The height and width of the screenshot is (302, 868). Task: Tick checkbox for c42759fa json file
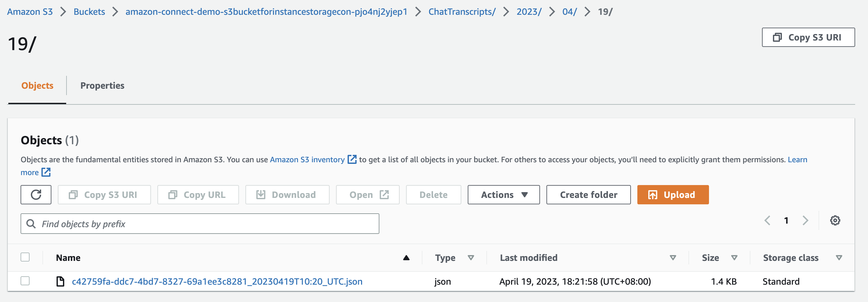[x=25, y=281]
